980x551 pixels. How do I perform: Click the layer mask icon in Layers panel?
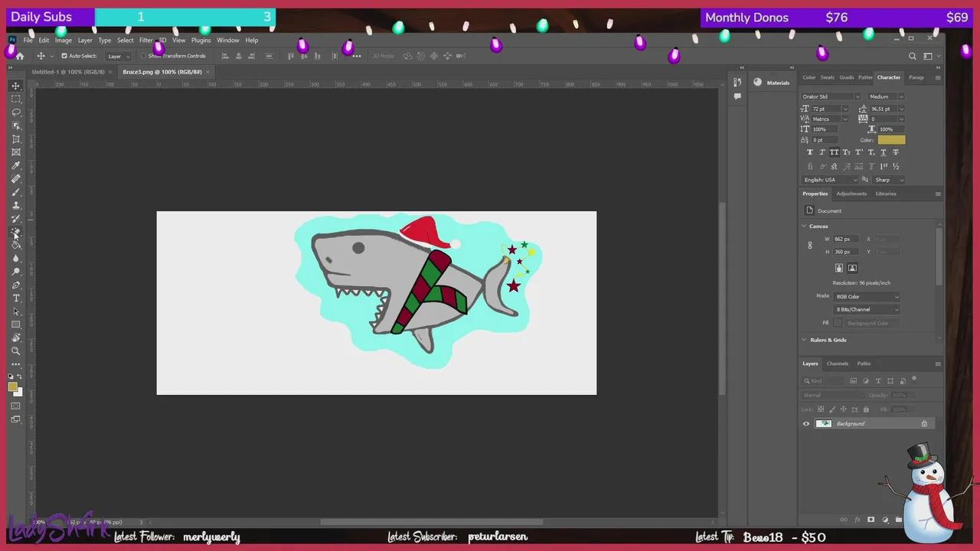point(871,520)
